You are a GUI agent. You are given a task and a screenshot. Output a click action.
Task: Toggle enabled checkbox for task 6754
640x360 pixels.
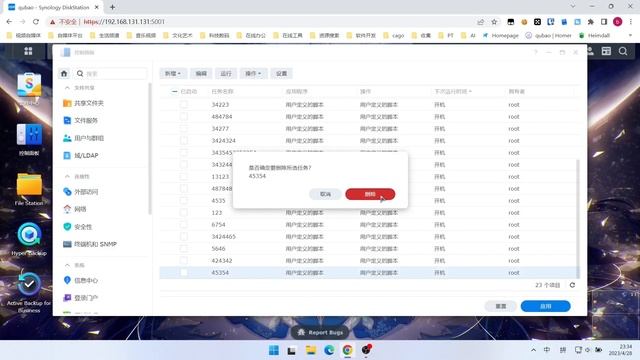point(184,224)
